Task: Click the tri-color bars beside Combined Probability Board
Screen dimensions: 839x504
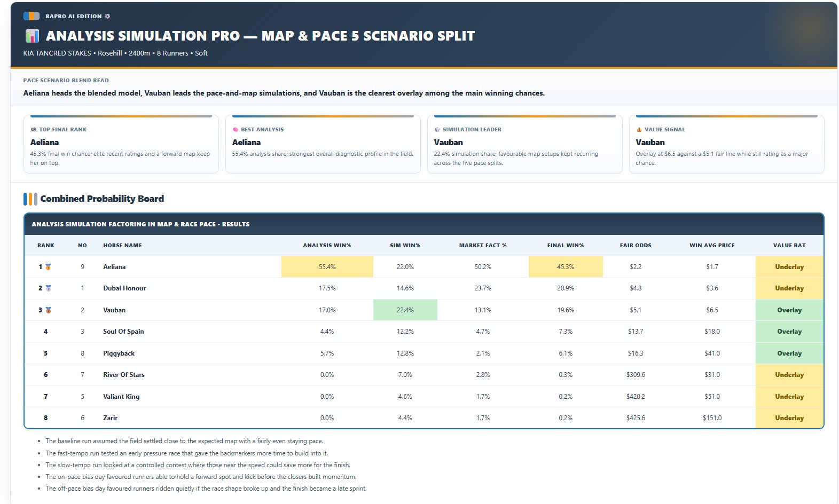Action: [x=30, y=199]
